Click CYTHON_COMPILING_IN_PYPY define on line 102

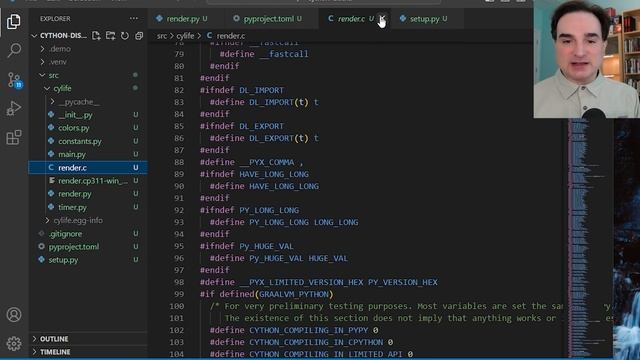pos(309,330)
